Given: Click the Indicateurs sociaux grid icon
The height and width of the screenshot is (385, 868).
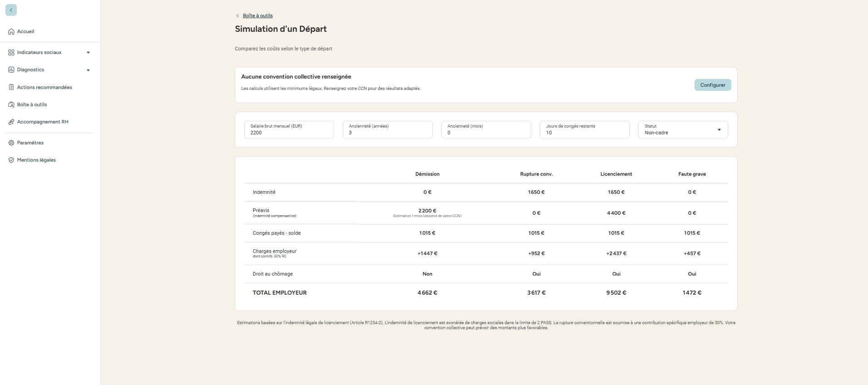Looking at the screenshot, I should (11, 53).
